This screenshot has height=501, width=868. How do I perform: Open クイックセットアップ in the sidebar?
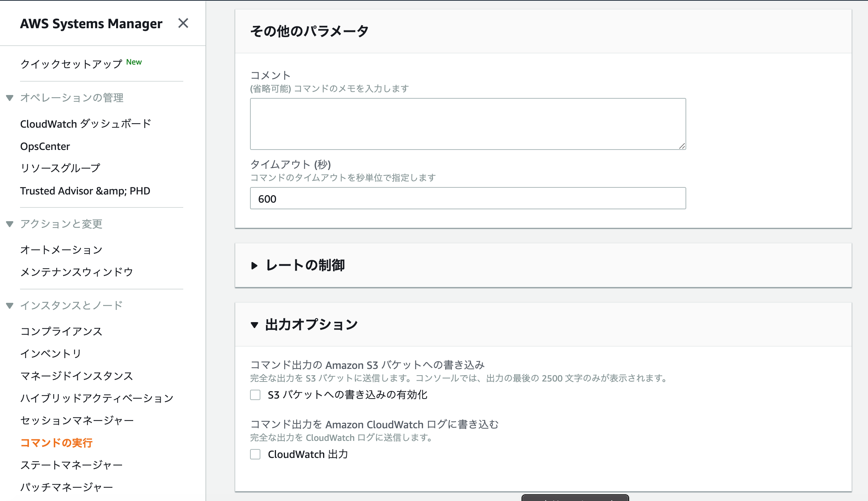pyautogui.click(x=71, y=64)
